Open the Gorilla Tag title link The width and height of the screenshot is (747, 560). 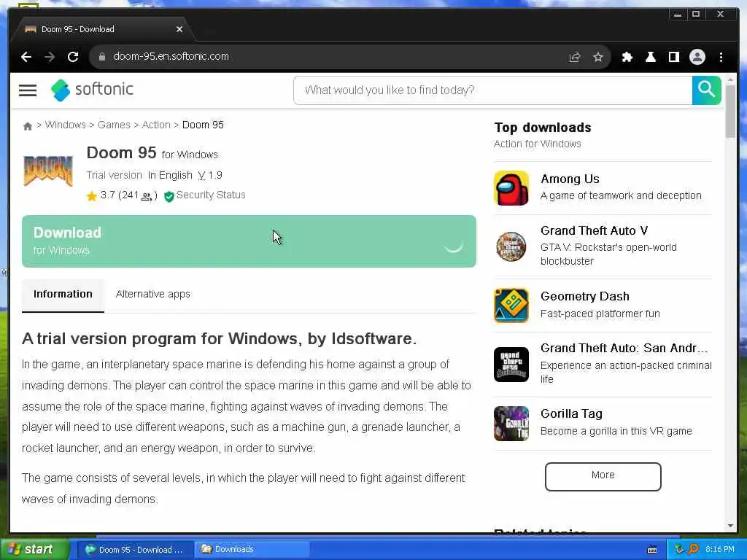coord(571,414)
